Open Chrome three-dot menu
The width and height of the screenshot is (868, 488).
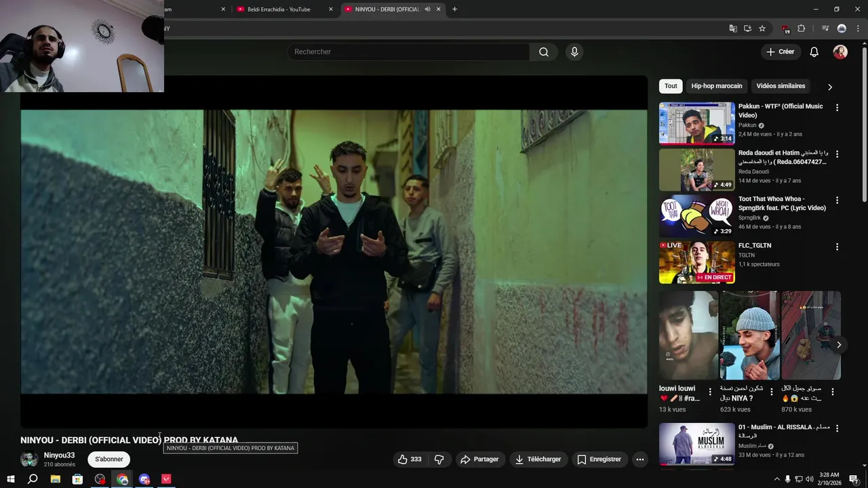[858, 28]
